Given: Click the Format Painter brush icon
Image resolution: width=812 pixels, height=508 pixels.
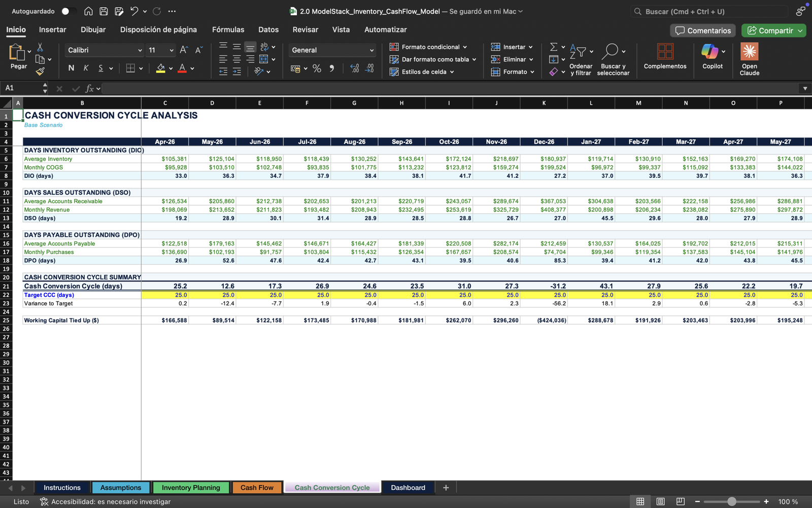Looking at the screenshot, I should click(x=40, y=72).
